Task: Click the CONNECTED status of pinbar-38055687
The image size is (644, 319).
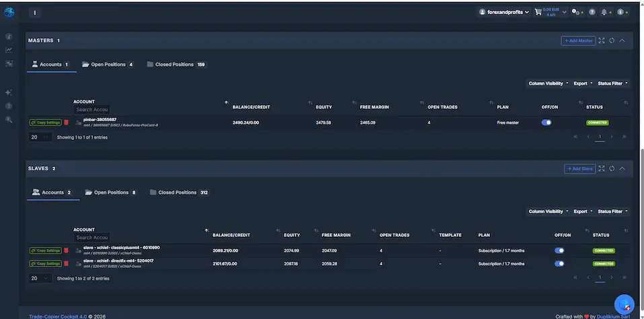Action: pos(597,122)
